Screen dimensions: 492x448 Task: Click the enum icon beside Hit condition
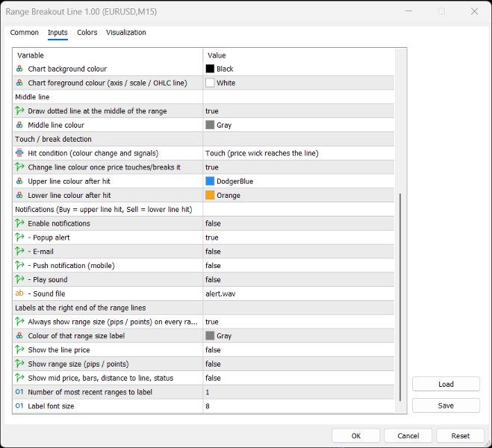(19, 153)
